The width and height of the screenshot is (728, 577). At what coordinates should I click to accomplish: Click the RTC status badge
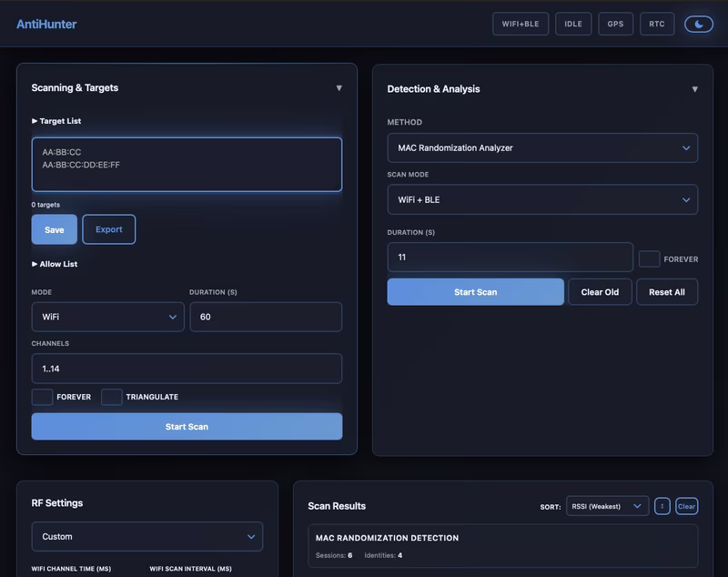657,24
